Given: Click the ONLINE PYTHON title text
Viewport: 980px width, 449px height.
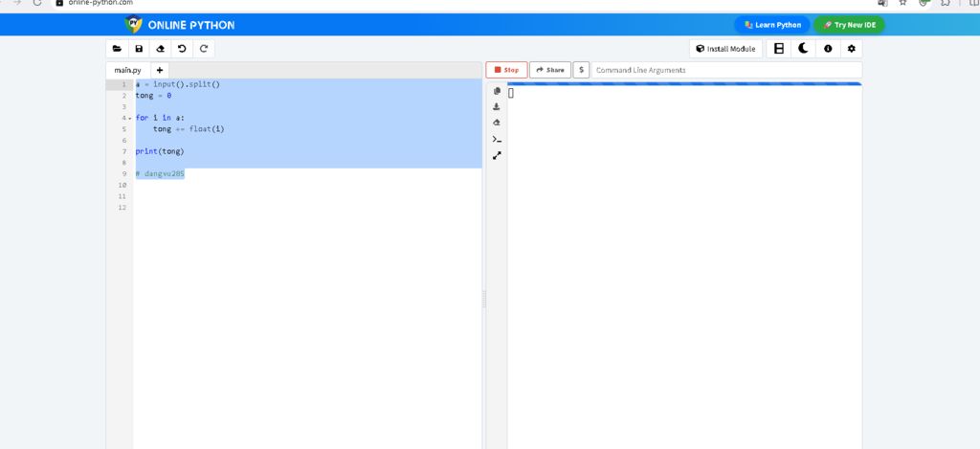Looking at the screenshot, I should (x=191, y=25).
